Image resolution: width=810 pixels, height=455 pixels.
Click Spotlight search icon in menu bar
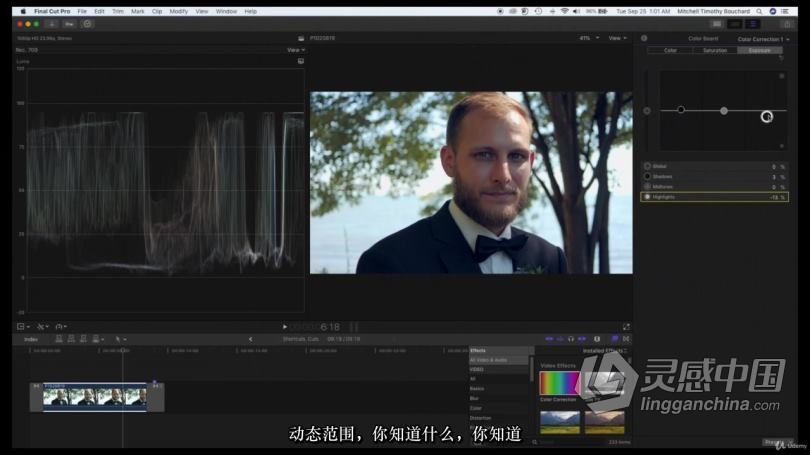(759, 11)
